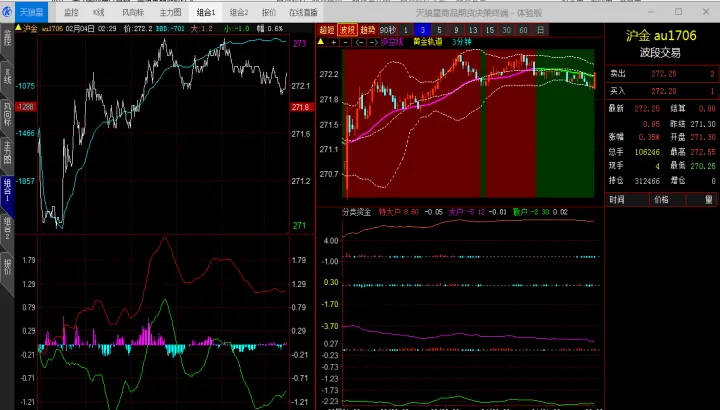
Task: Select the 90秒 period option
Action: (390, 30)
